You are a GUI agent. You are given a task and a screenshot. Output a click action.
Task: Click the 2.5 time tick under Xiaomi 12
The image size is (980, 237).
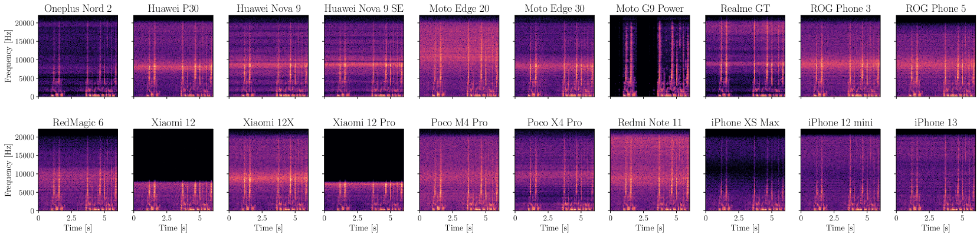click(167, 218)
